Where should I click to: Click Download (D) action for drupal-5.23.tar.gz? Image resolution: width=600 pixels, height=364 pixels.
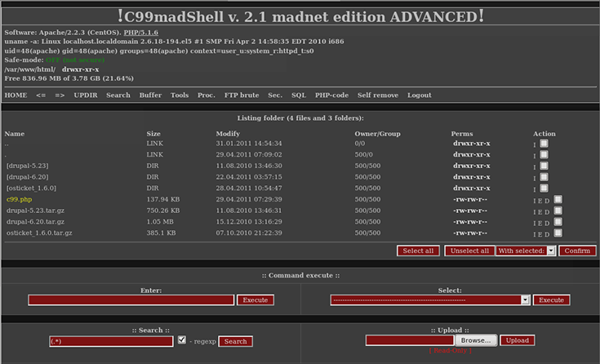point(547,211)
